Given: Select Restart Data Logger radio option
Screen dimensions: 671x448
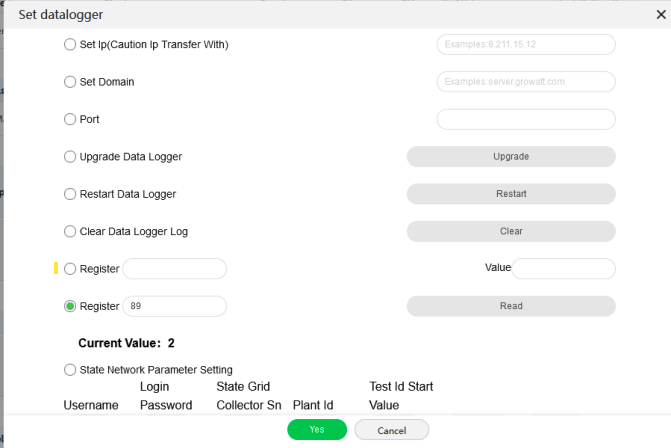Looking at the screenshot, I should 70,194.
